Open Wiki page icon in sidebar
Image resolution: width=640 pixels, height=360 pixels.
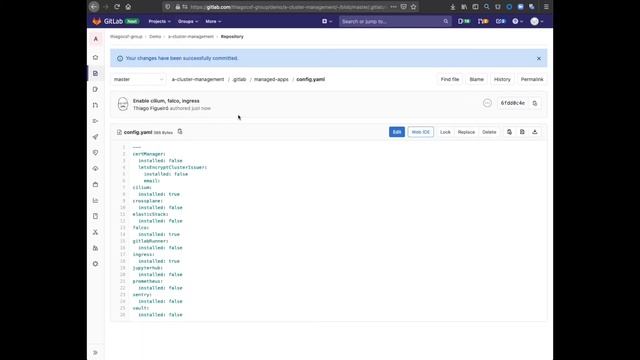tap(96, 216)
